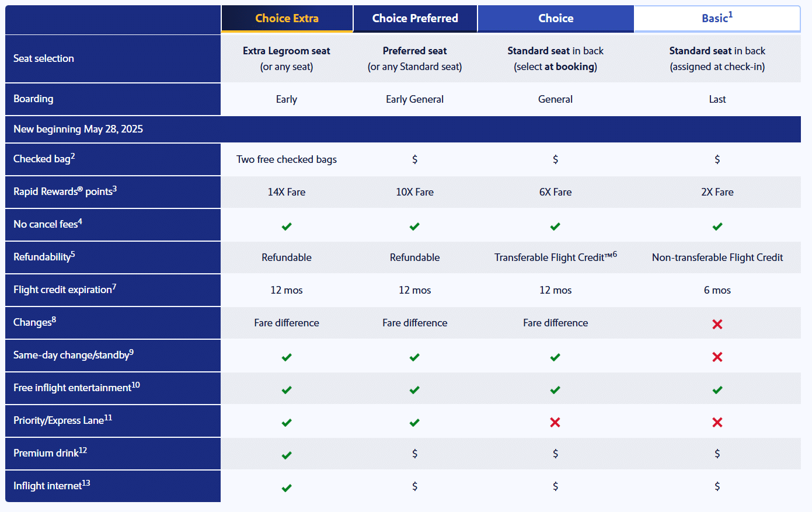Click the 'Same-day change/standby' row header

point(113,355)
